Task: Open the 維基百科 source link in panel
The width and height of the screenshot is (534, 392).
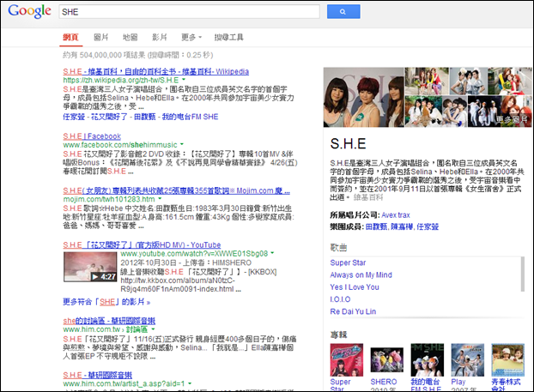Action: 368,197
